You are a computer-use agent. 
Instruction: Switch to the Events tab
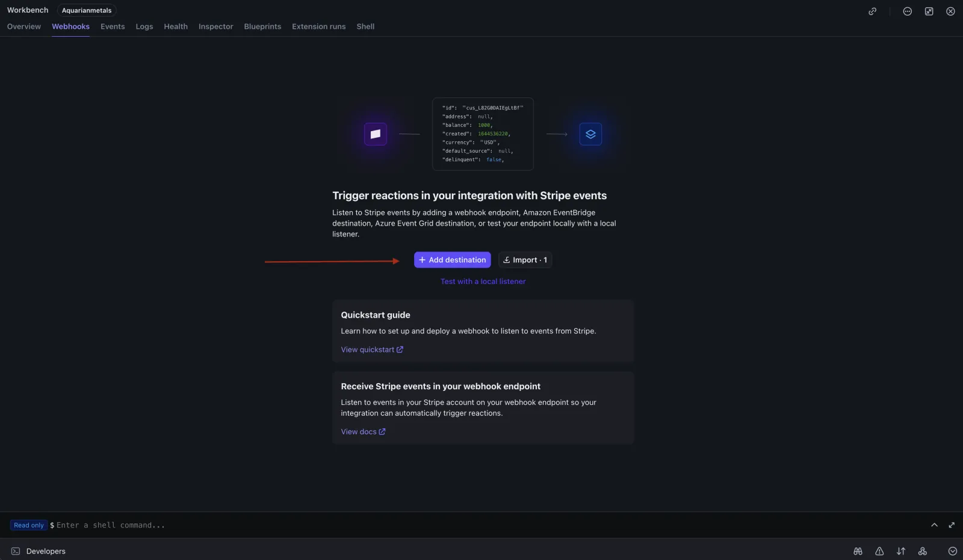(x=113, y=26)
